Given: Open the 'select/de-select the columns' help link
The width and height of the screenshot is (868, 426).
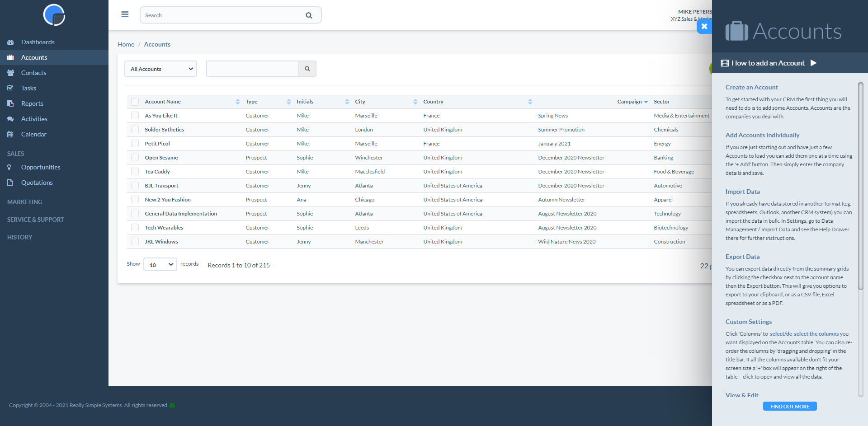Looking at the screenshot, I should 804,334.
